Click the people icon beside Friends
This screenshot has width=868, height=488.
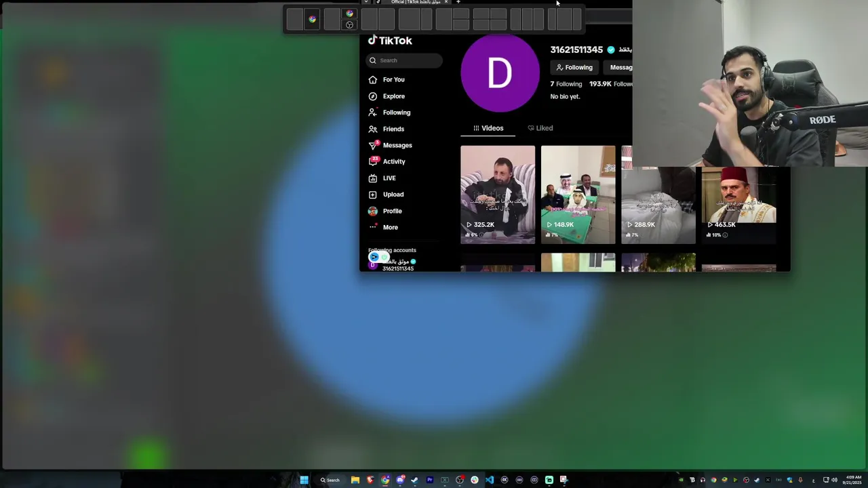tap(372, 129)
